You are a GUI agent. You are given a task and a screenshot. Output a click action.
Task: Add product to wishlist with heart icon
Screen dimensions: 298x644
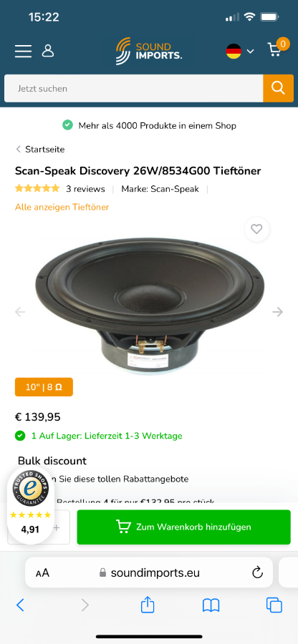coord(257,229)
